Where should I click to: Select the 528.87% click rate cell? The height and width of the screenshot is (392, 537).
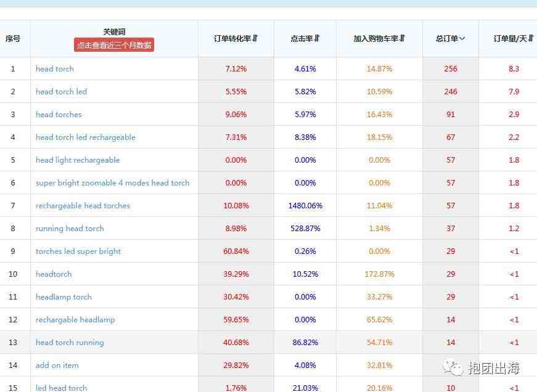pos(305,228)
